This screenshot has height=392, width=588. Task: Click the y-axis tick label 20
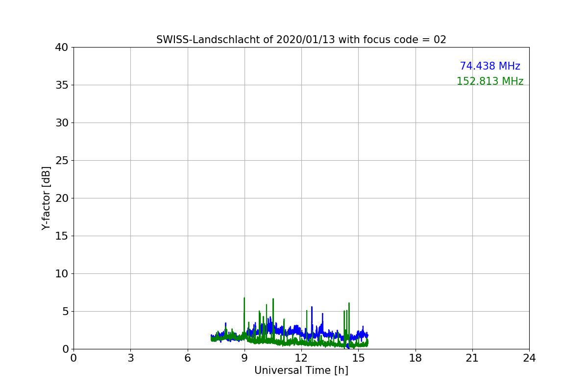coord(62,198)
